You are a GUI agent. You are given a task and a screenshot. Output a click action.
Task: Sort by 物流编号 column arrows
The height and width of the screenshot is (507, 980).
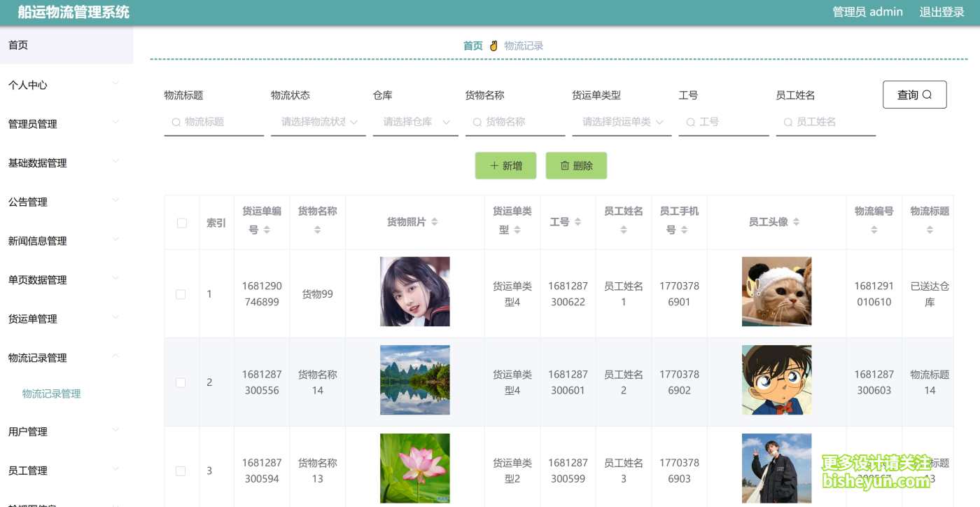tap(874, 230)
